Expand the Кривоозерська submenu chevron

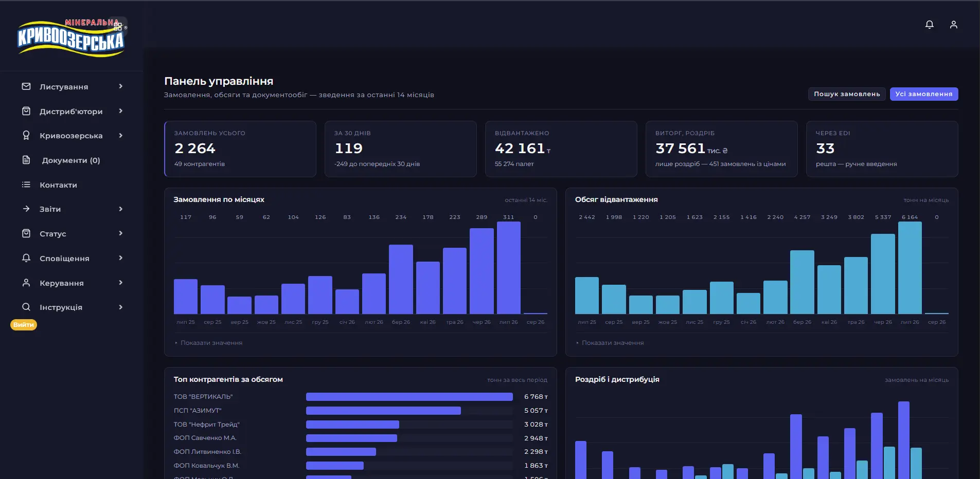pyautogui.click(x=121, y=136)
